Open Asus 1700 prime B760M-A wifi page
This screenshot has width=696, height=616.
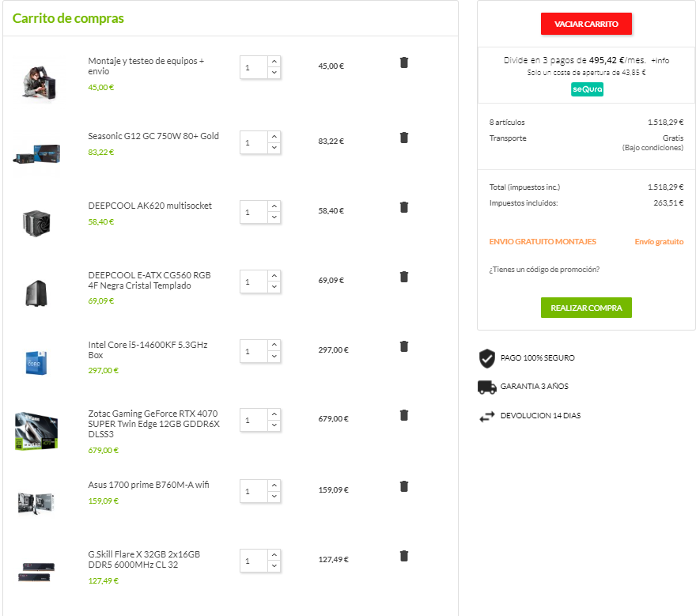tap(148, 485)
